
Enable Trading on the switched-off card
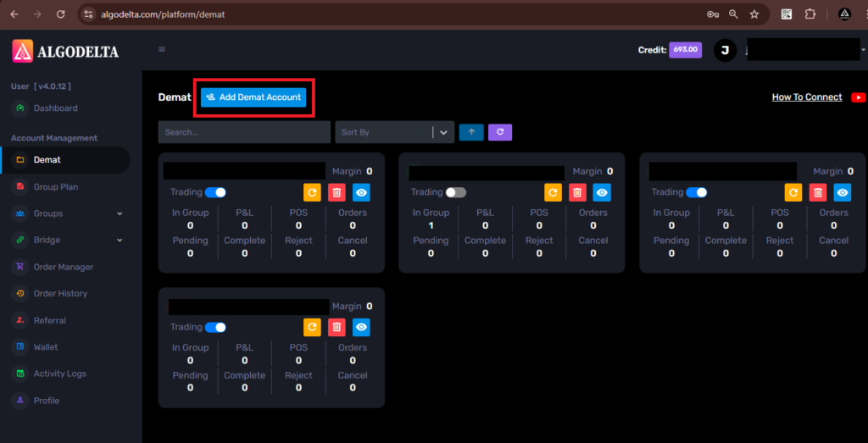456,192
